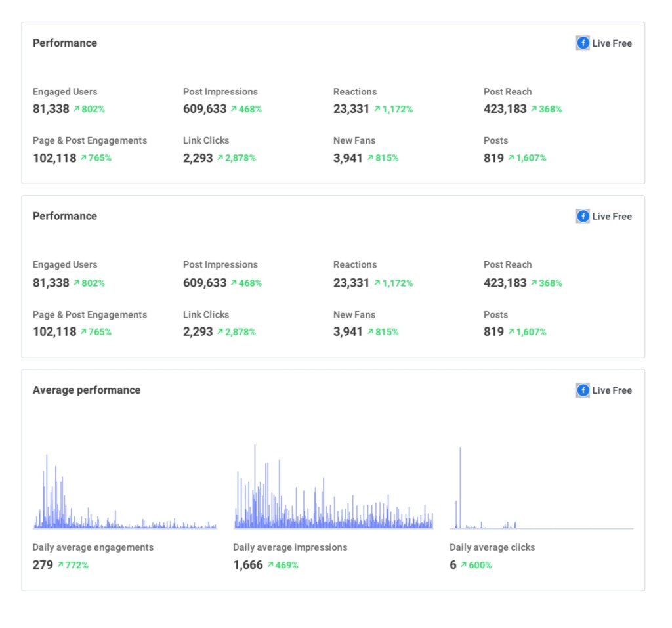Image resolution: width=672 pixels, height=628 pixels.
Task: Click Facebook icon in top Performance panel
Action: pyautogui.click(x=583, y=43)
